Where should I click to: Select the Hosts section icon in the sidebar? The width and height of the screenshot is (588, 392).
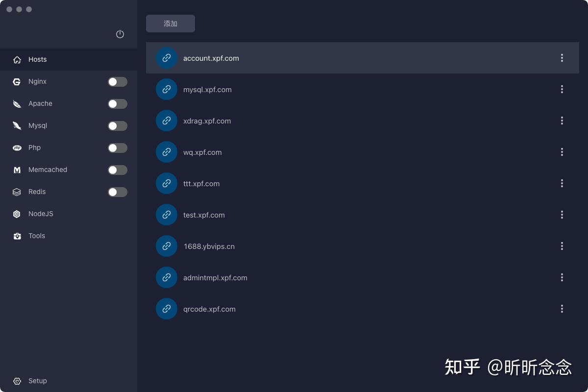click(x=17, y=59)
